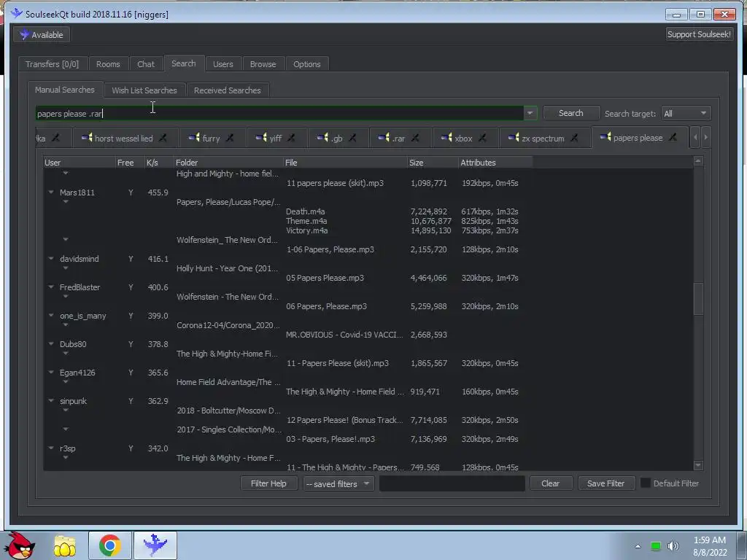Click the results vertical scrollbar thumb
The image size is (747, 560).
[698, 298]
